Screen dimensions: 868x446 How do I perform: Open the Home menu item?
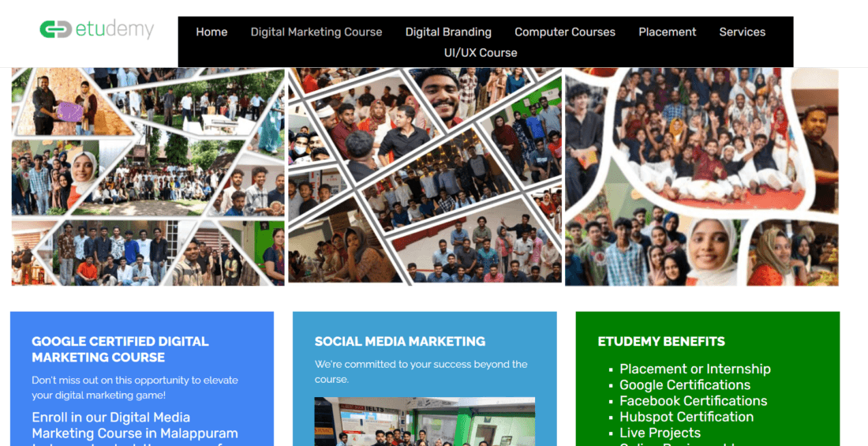pyautogui.click(x=211, y=32)
